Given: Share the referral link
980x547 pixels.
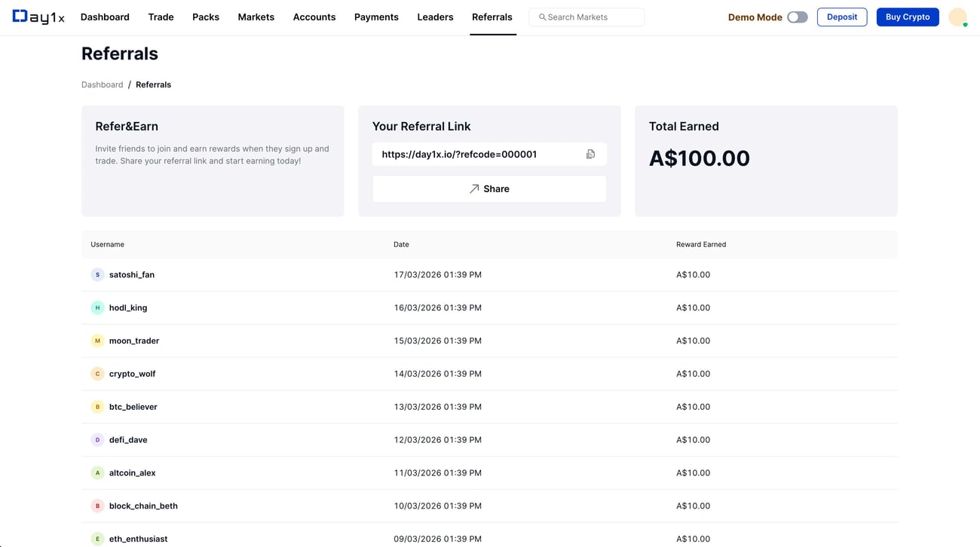Looking at the screenshot, I should (489, 189).
